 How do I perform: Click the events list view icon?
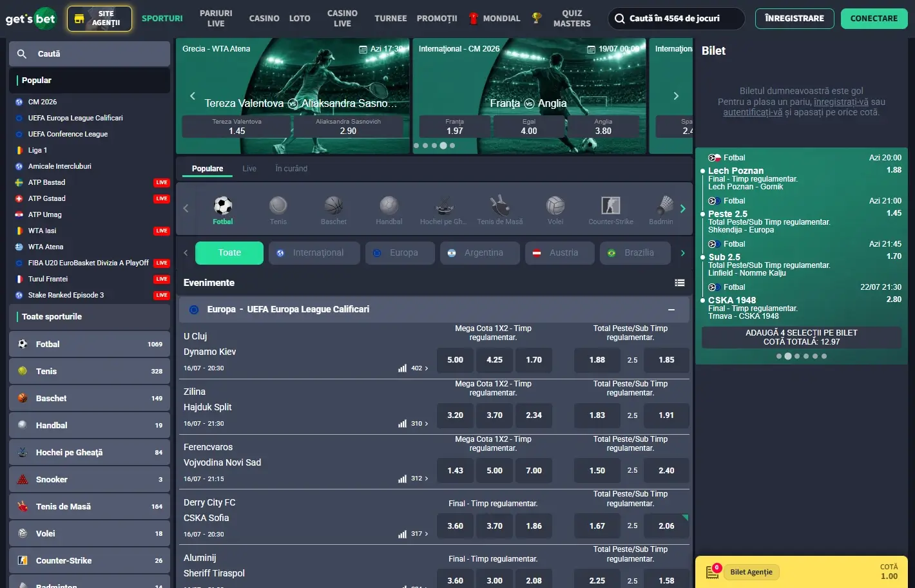[679, 283]
